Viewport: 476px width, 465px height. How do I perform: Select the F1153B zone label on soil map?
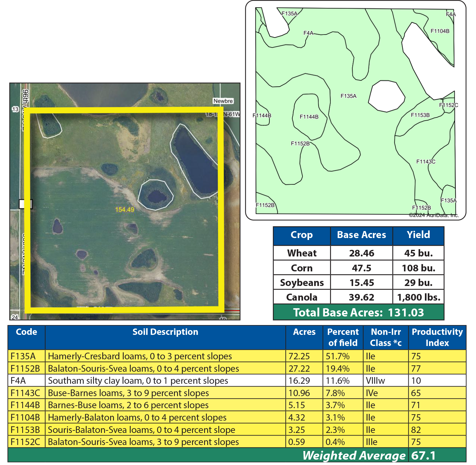point(420,115)
